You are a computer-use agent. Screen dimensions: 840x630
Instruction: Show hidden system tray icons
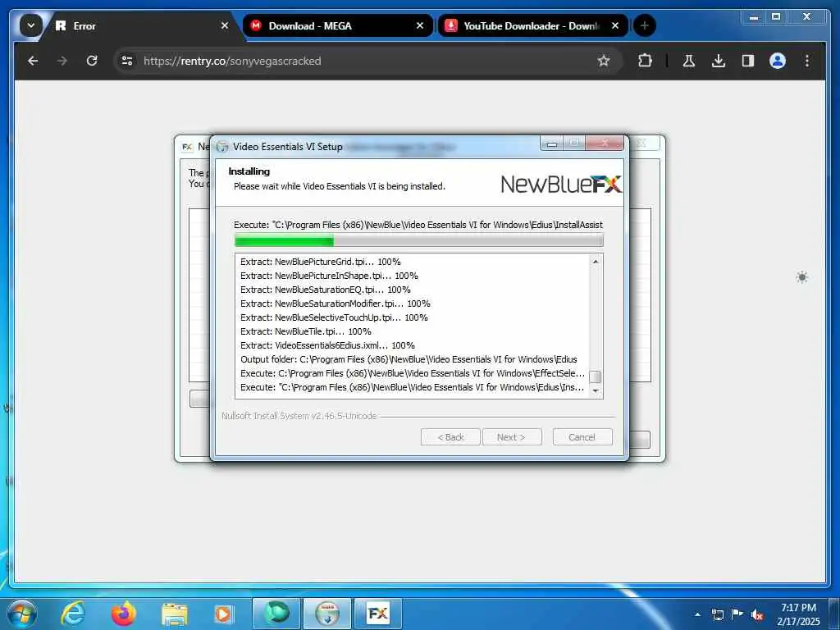point(697,614)
